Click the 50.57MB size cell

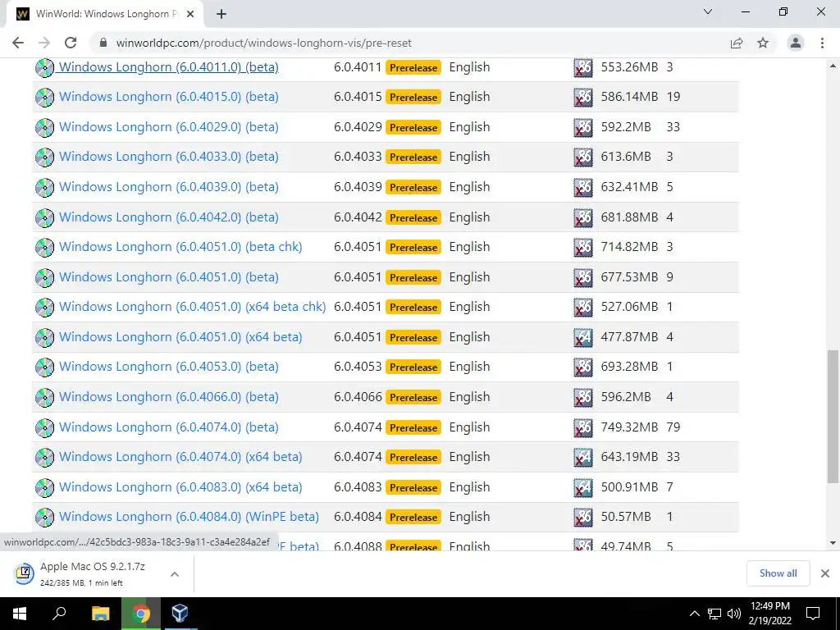(x=626, y=517)
